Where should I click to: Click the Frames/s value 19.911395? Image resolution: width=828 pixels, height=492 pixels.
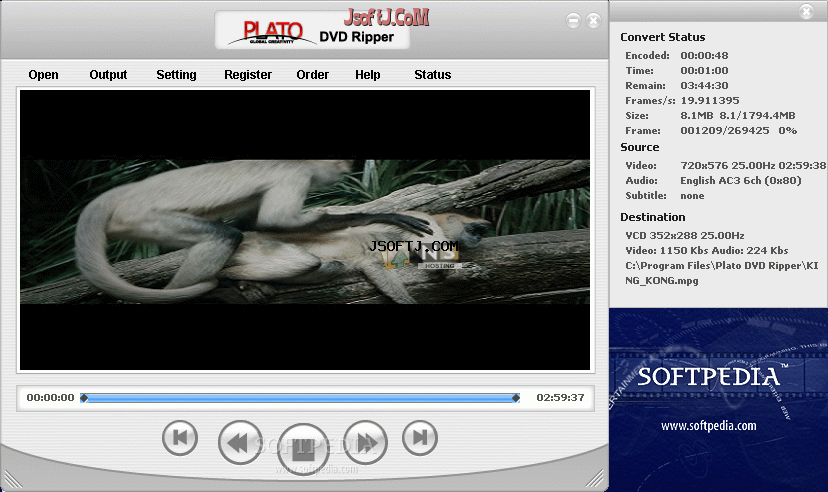(x=710, y=100)
